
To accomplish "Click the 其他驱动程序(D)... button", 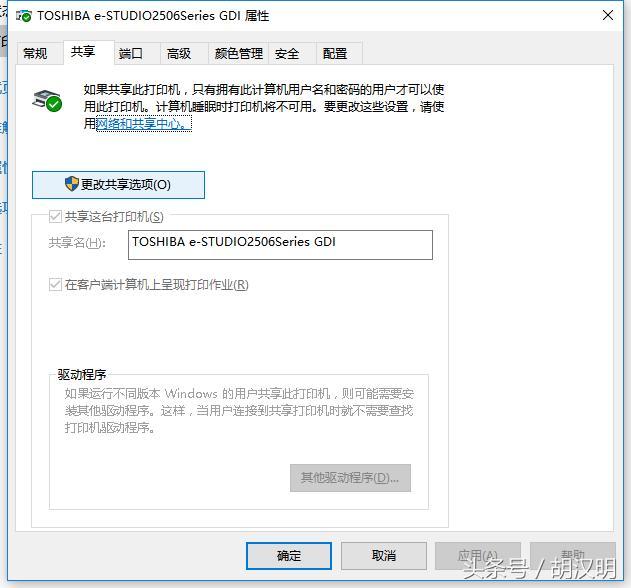I will 350,478.
